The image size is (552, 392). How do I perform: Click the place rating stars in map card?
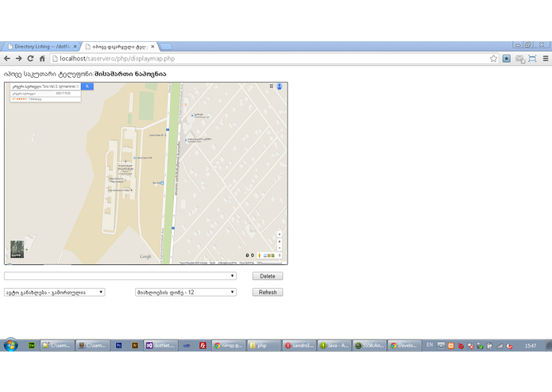point(20,99)
